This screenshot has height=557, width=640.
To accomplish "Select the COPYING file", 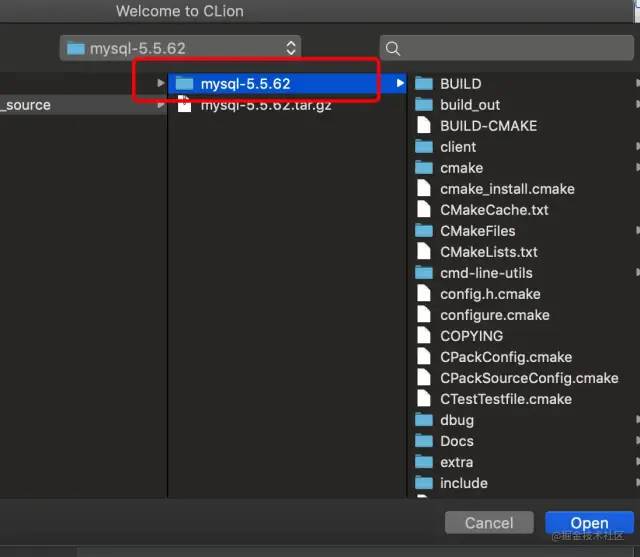I will tap(471, 336).
